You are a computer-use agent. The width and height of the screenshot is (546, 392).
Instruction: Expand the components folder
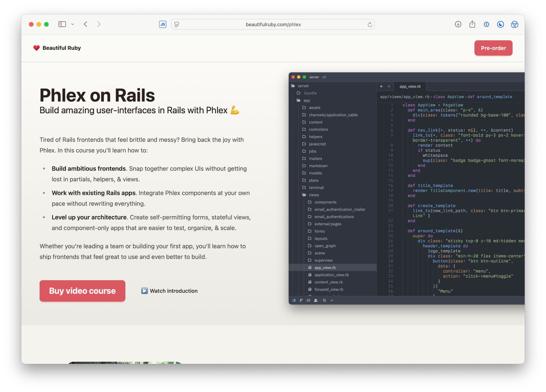click(x=333, y=202)
